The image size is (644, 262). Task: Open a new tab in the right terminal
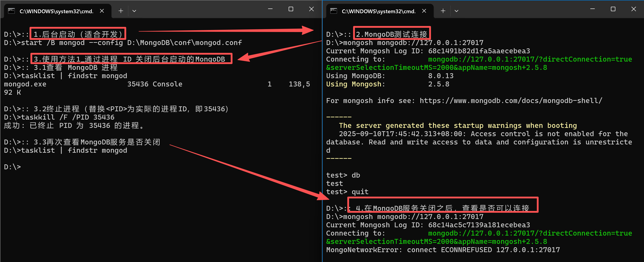[443, 11]
